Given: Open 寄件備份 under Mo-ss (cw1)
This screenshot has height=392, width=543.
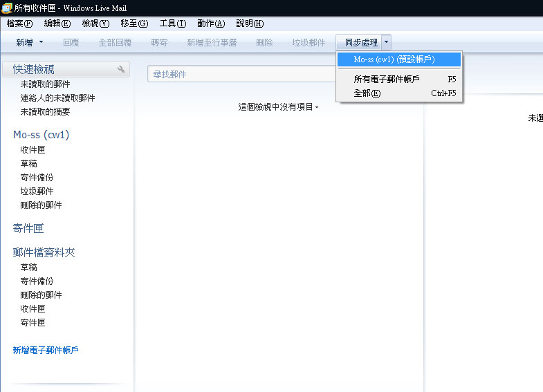Looking at the screenshot, I should [x=37, y=178].
